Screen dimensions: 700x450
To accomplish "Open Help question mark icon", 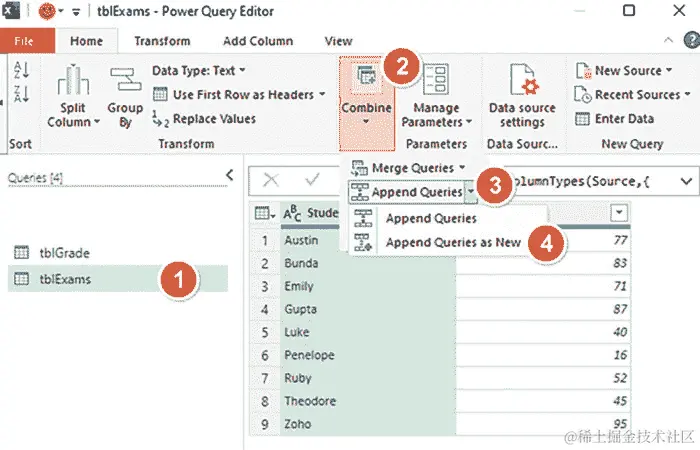I will point(692,40).
